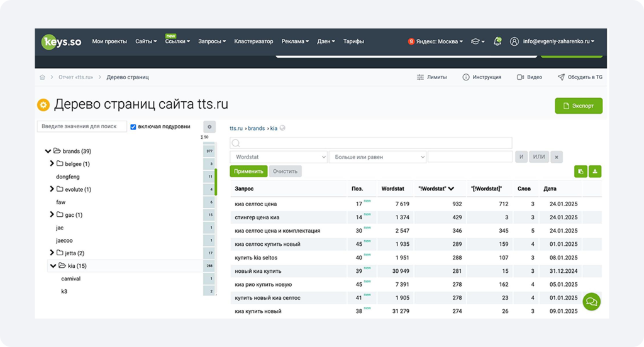Screen dimensions: 644x347
Task: Select the k3 tree item
Action: coord(64,291)
